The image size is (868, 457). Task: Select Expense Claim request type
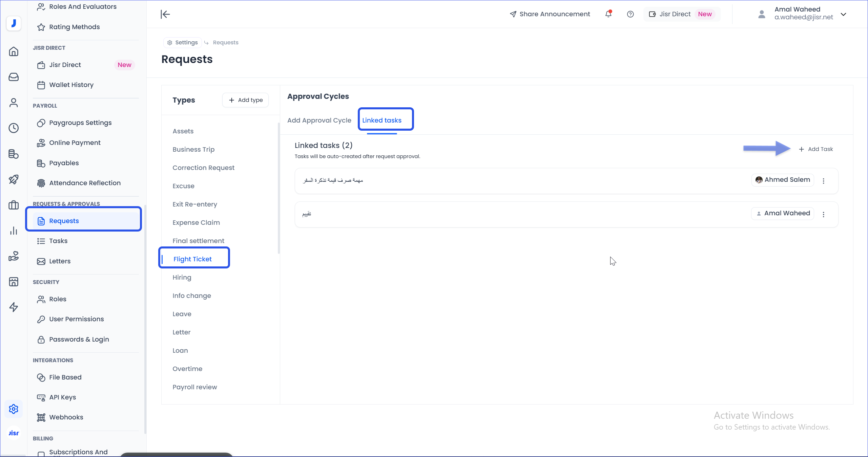(x=196, y=222)
